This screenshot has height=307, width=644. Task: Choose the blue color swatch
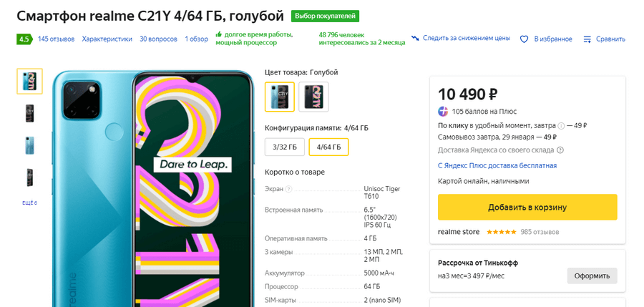[x=280, y=97]
